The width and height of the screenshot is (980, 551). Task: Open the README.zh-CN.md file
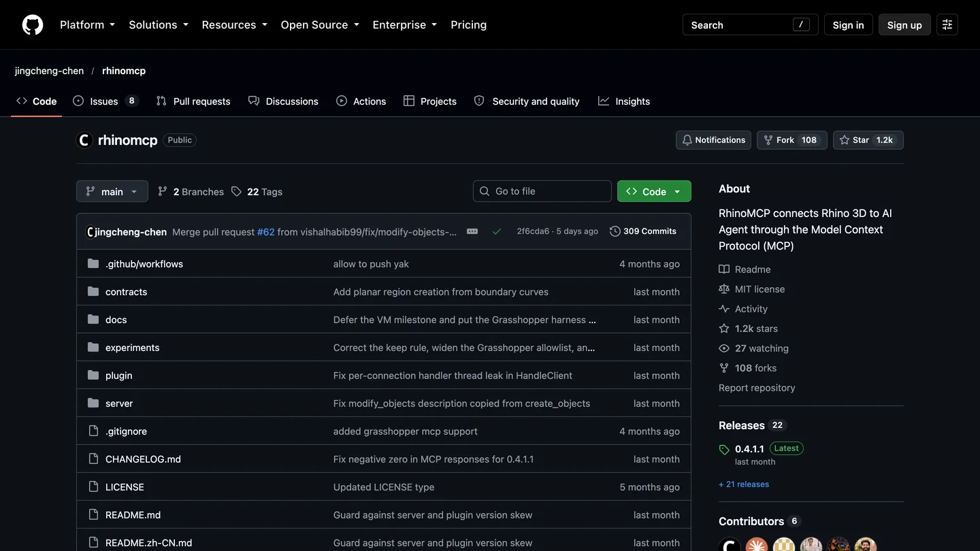[149, 543]
